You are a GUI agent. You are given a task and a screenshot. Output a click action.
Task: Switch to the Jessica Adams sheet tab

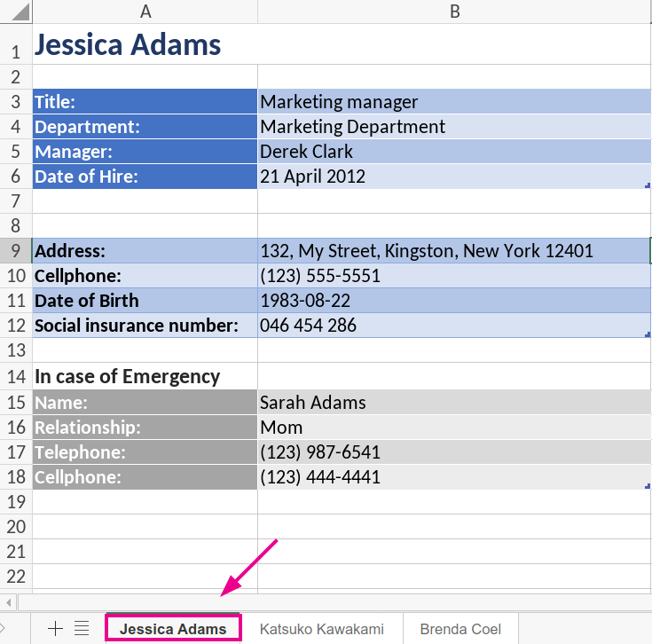pos(173,629)
